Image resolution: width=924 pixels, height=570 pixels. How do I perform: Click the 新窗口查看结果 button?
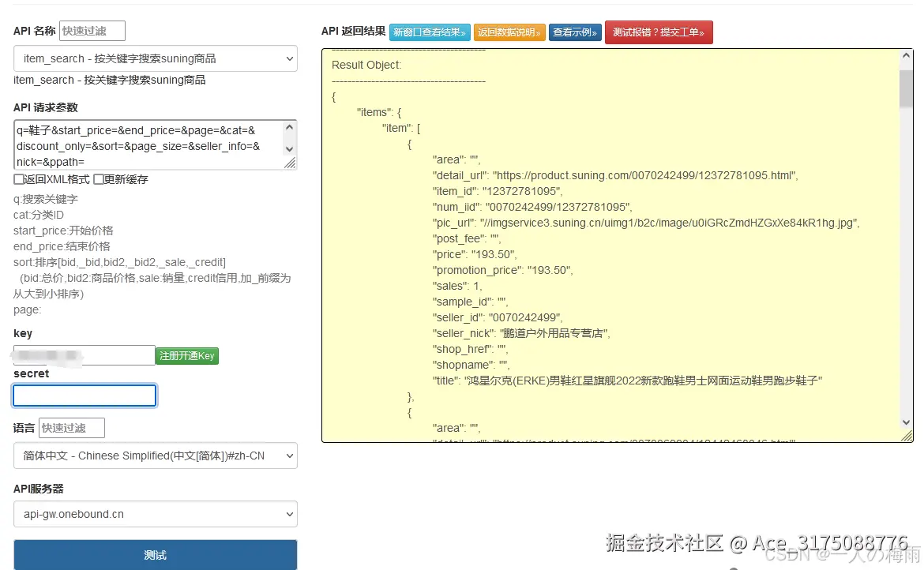tap(430, 32)
